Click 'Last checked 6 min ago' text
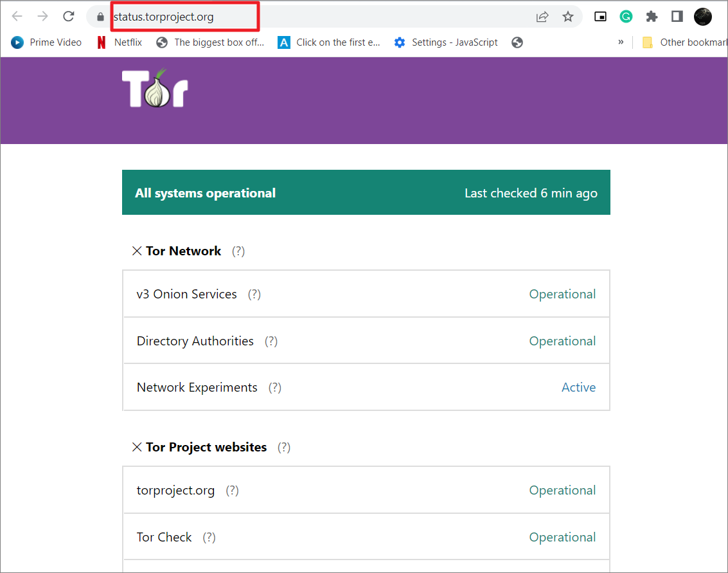This screenshot has width=728, height=573. [x=531, y=194]
